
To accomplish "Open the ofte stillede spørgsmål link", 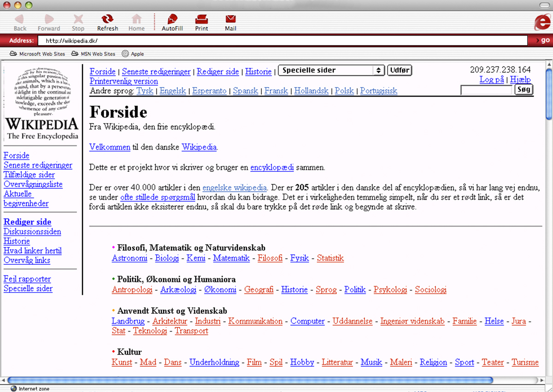I will pos(158,197).
